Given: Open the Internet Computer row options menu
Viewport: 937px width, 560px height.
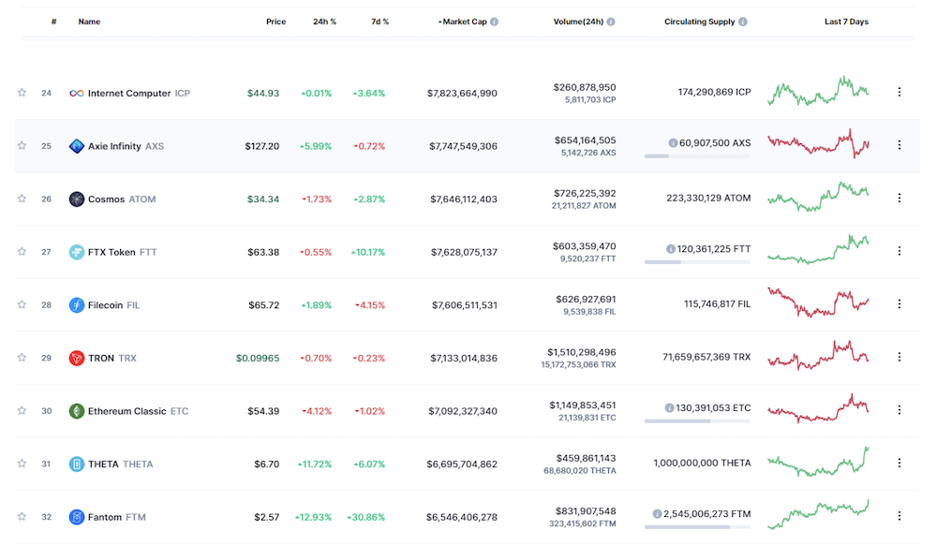Looking at the screenshot, I should (900, 92).
